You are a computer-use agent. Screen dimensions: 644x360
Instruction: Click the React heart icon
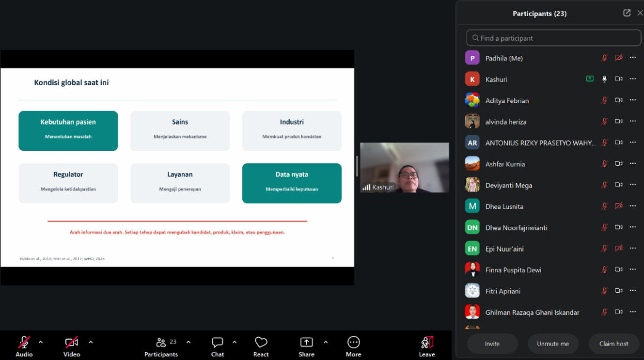pos(261,343)
